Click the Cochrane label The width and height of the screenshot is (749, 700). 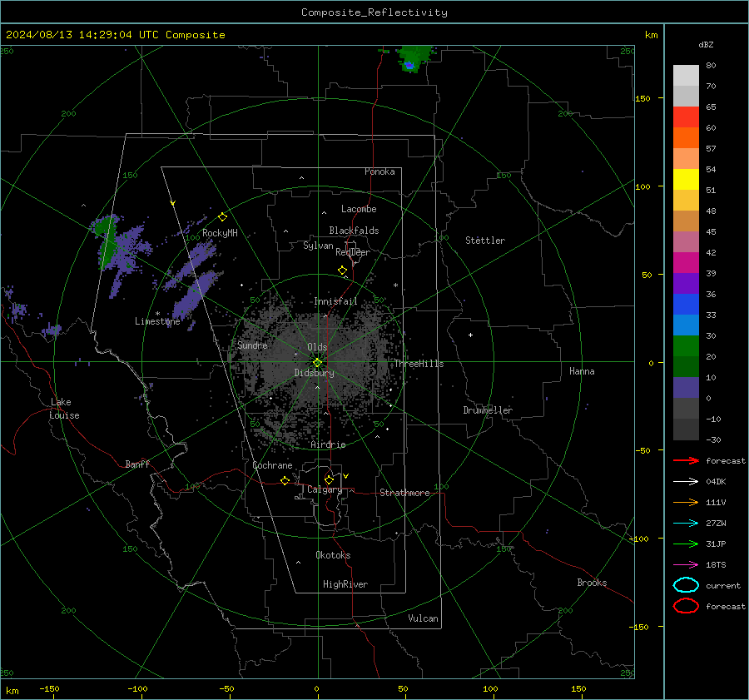tap(272, 465)
